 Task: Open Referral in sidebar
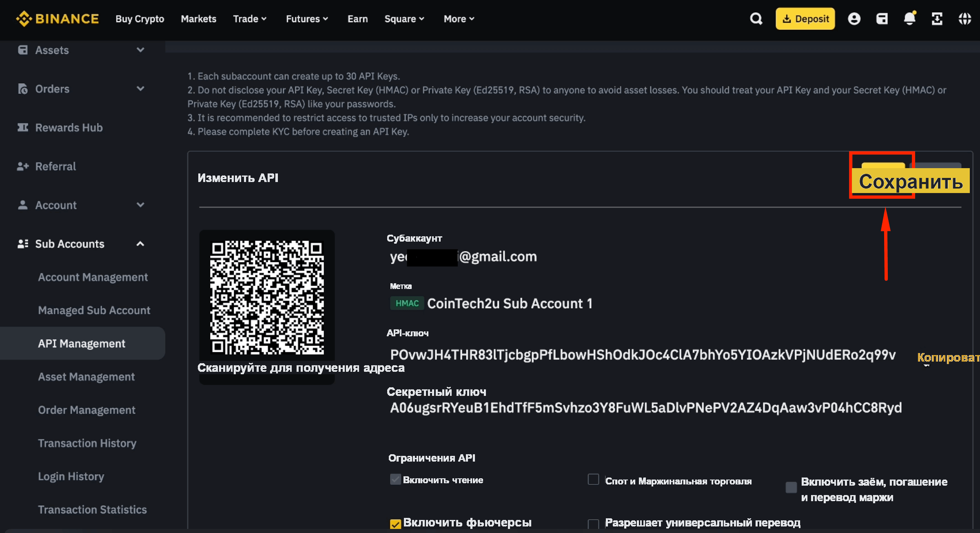[x=55, y=166]
